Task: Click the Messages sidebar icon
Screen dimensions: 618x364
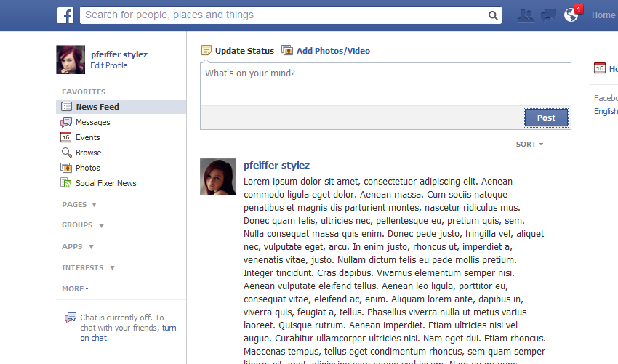Action: point(66,122)
